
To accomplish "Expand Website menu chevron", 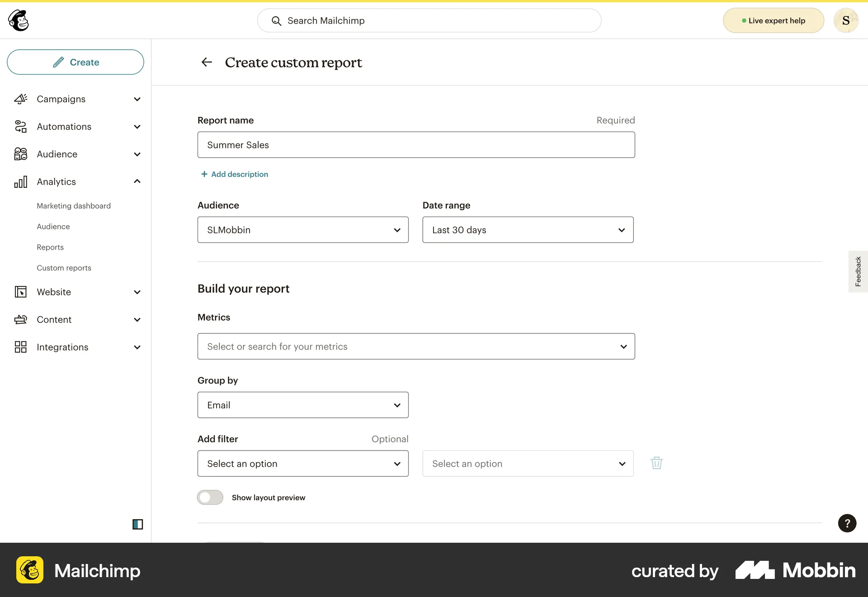I will (x=137, y=292).
